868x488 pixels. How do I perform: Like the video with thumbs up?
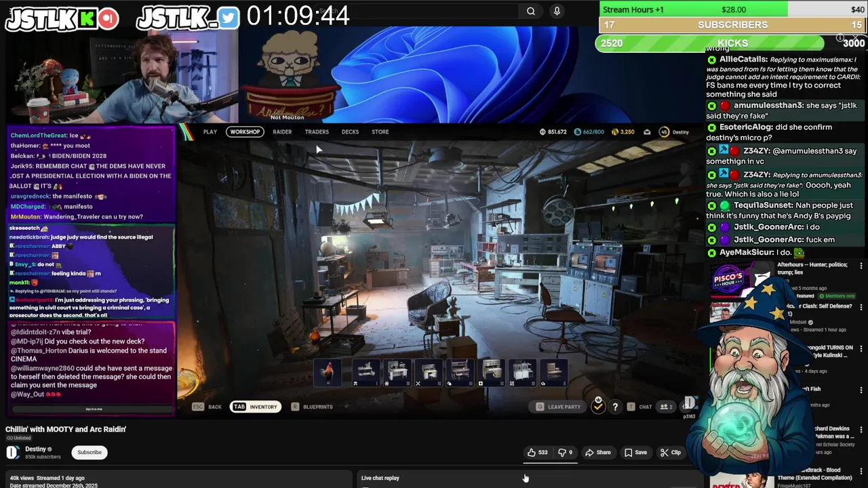[538, 452]
